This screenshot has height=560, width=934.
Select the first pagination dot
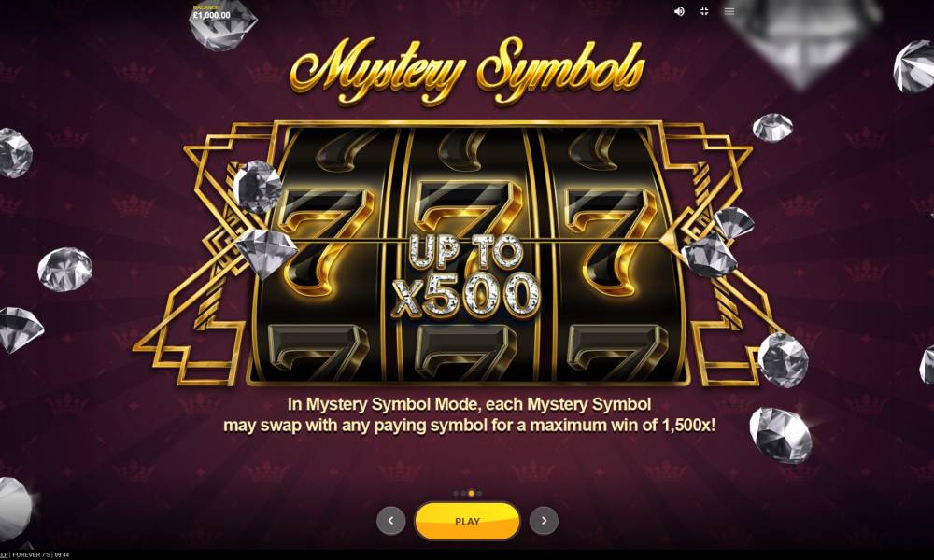click(x=456, y=494)
